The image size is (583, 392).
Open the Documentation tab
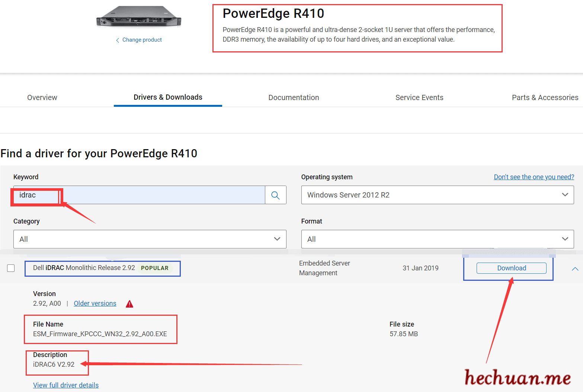pyautogui.click(x=294, y=97)
